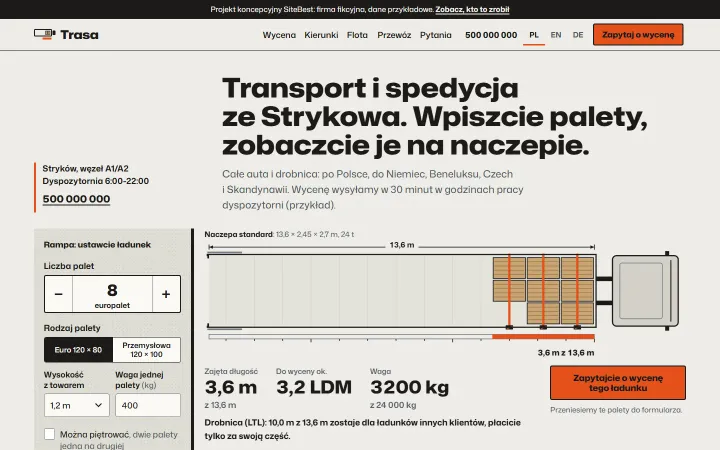Screen dimensions: 720x450
Task: Click the Naczepa standard dimensions label
Action: coord(279,234)
